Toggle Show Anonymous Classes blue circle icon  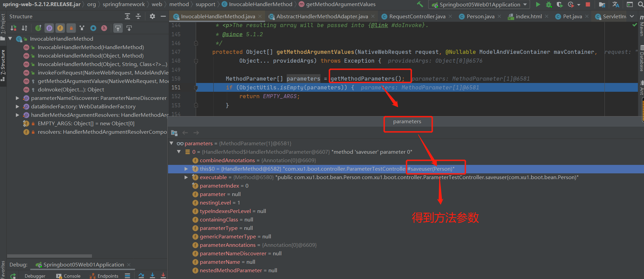point(93,28)
